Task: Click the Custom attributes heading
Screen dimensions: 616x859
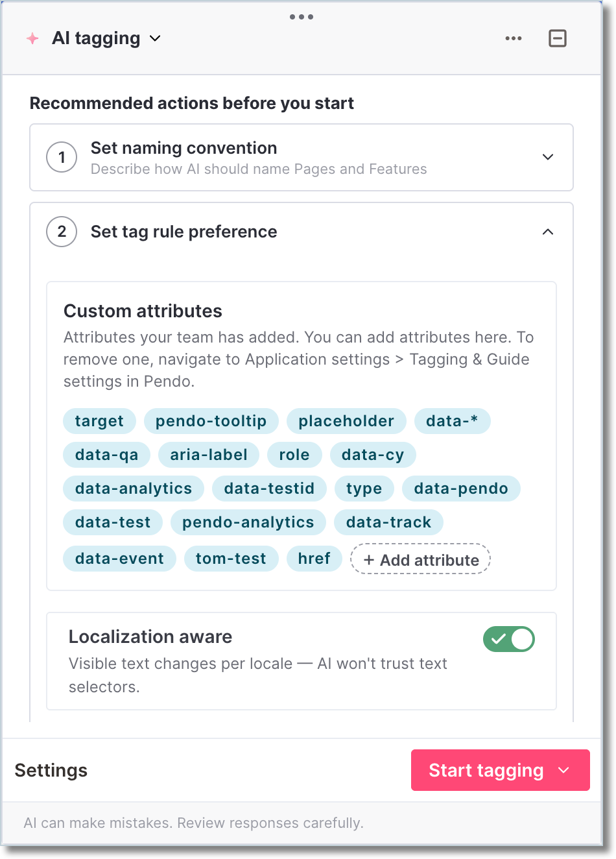Action: (143, 311)
